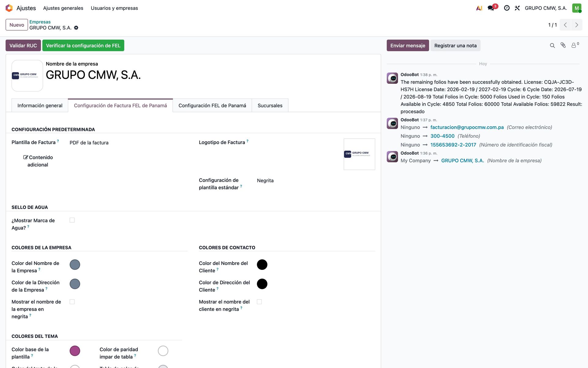
Task: Open the AI assistant icon
Action: (x=479, y=8)
